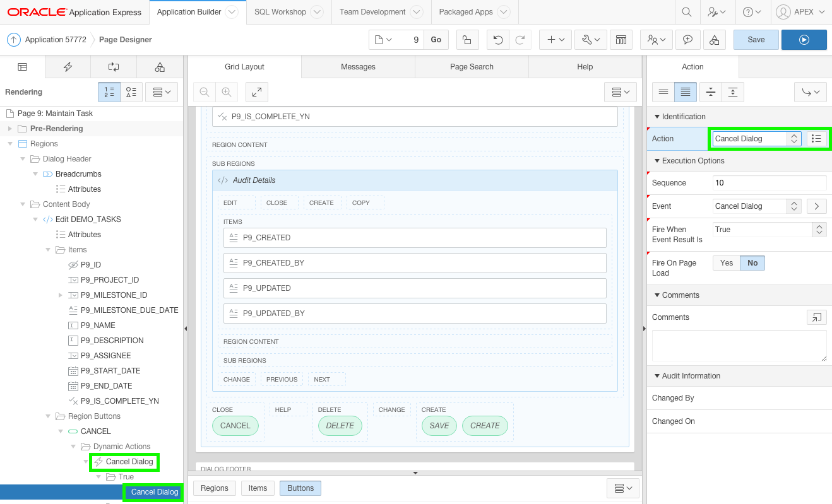
Task: Open the Help question mark menu
Action: [751, 12]
